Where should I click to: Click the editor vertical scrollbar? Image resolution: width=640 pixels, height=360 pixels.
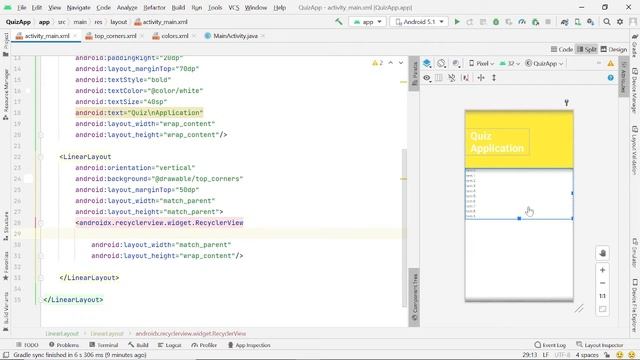point(404,229)
